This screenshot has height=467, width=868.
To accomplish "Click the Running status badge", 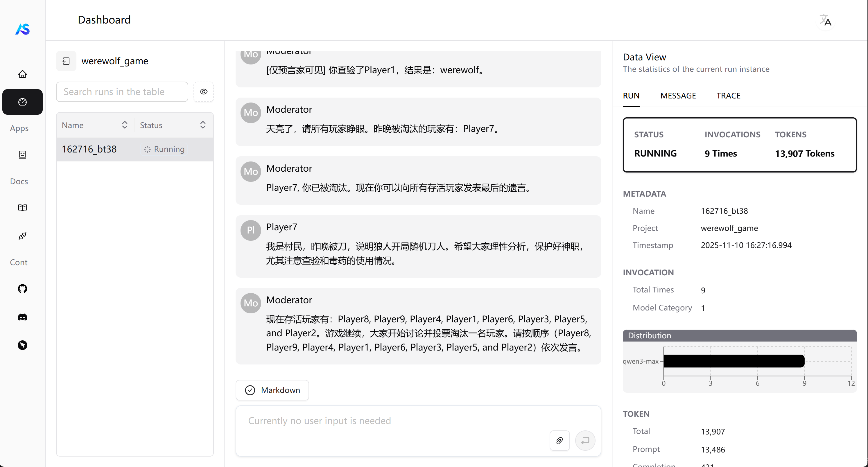I will coord(164,149).
